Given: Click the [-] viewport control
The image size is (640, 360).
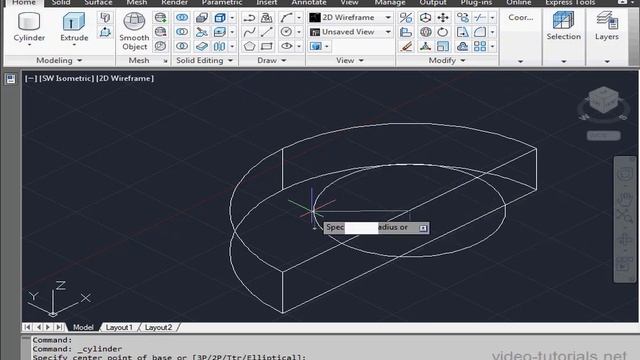Looking at the screenshot, I should point(31,78).
